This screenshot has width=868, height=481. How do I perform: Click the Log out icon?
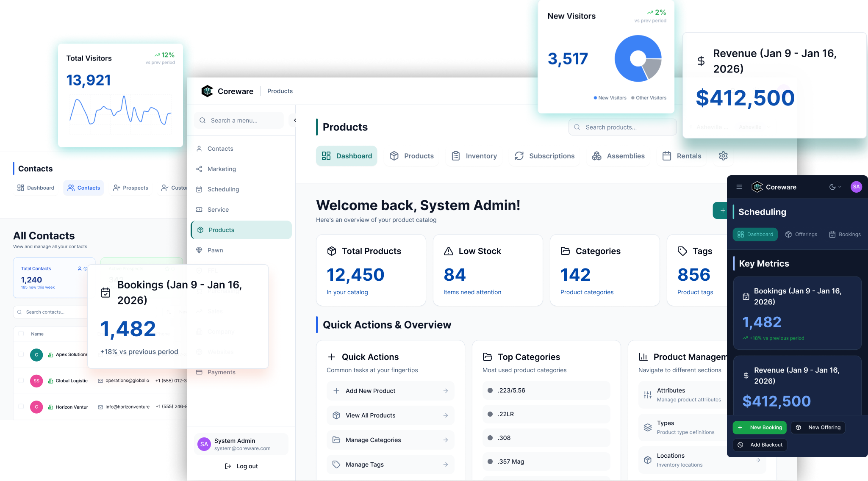pyautogui.click(x=228, y=466)
